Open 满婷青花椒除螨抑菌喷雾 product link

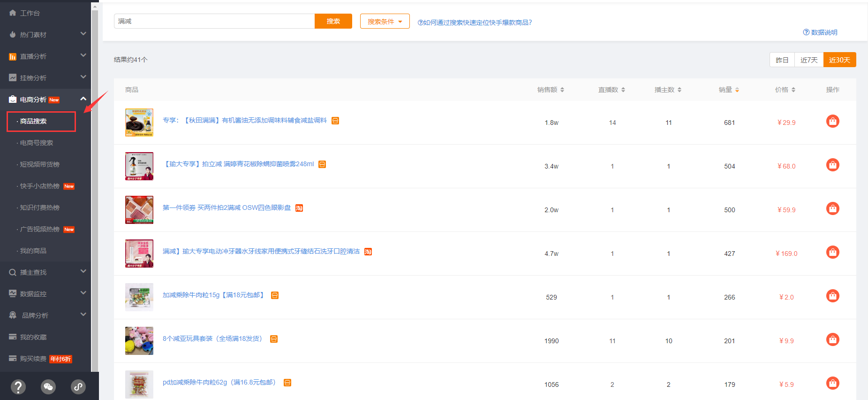pos(238,164)
